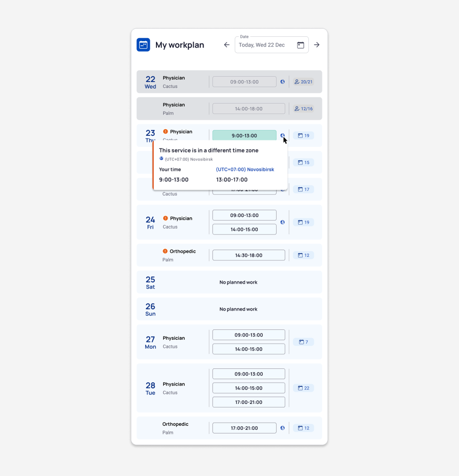This screenshot has height=476, width=459.
Task: Click orange warning icon on Friday Physician
Action: pos(165,218)
